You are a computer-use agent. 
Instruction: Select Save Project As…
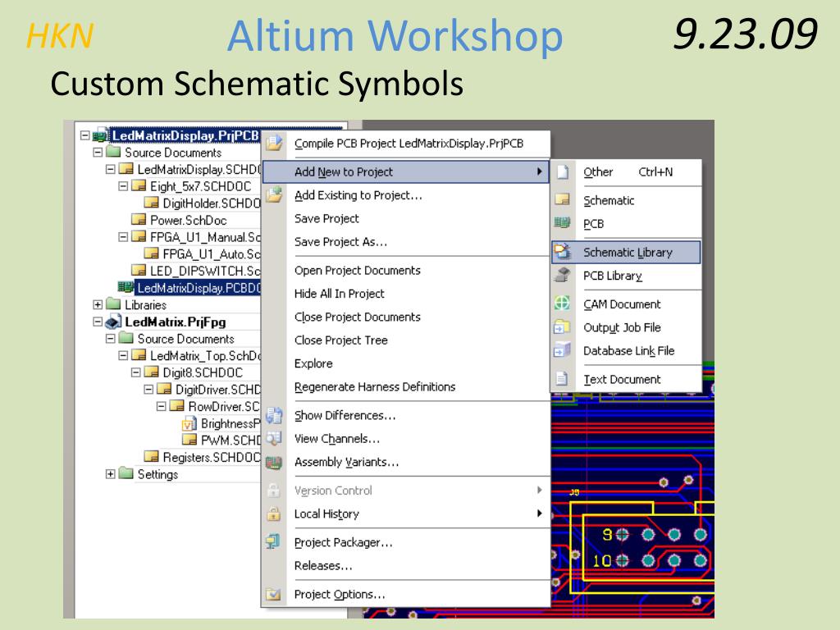(340, 242)
